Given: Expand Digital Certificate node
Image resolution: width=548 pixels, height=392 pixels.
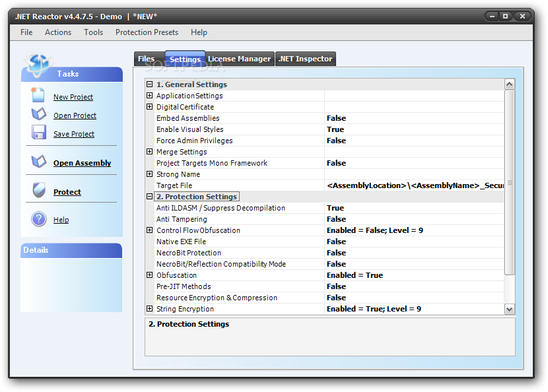Looking at the screenshot, I should (x=150, y=106).
